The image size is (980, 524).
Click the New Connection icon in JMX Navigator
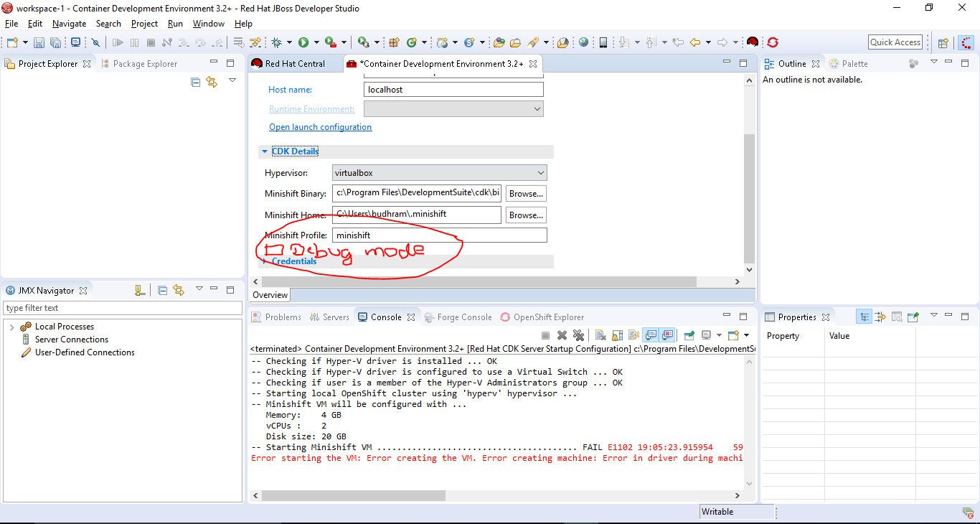tap(140, 290)
